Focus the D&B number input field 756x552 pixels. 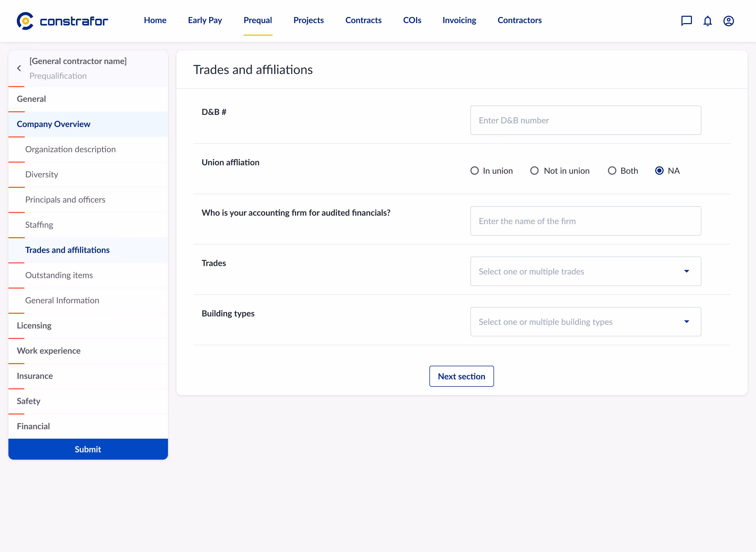coord(585,120)
